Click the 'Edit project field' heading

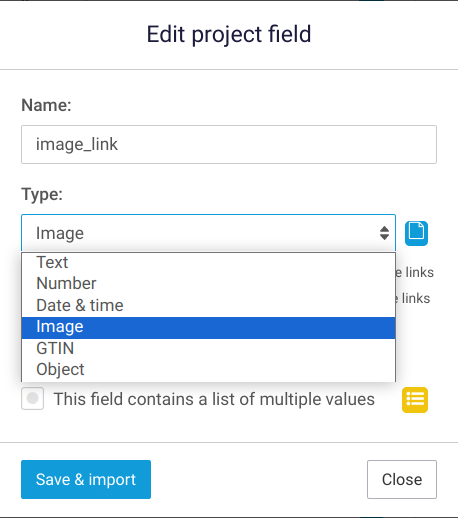pyautogui.click(x=229, y=34)
